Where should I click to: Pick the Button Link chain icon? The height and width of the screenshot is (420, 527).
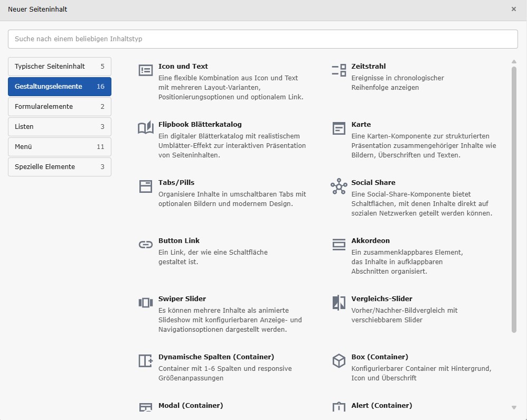click(x=145, y=245)
